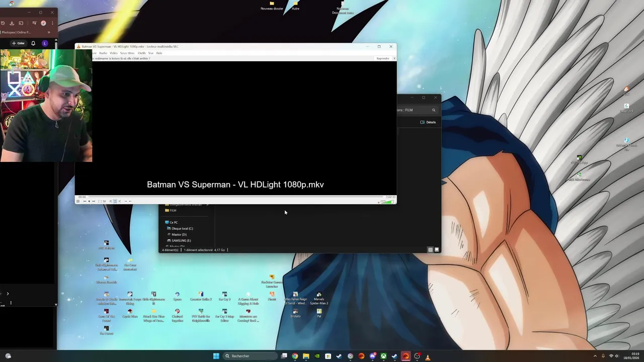Skip to next media in VLC
The width and height of the screenshot is (644, 362).
[x=94, y=201]
